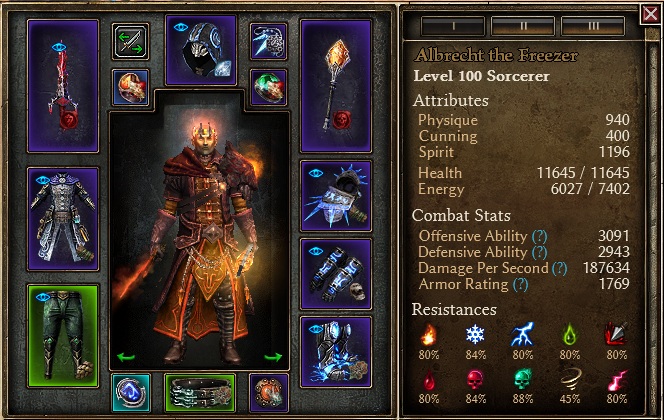Open Damage Per Second help question mark
The width and height of the screenshot is (664, 420).
(x=559, y=268)
